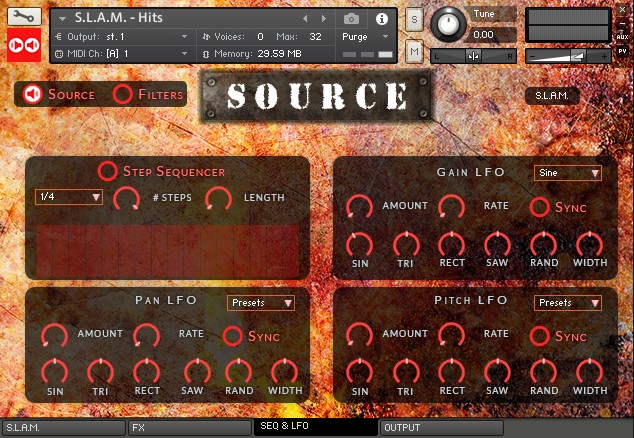Click the Pan LFO TRI knob
Viewport: 634px width, 438px height.
tap(101, 372)
